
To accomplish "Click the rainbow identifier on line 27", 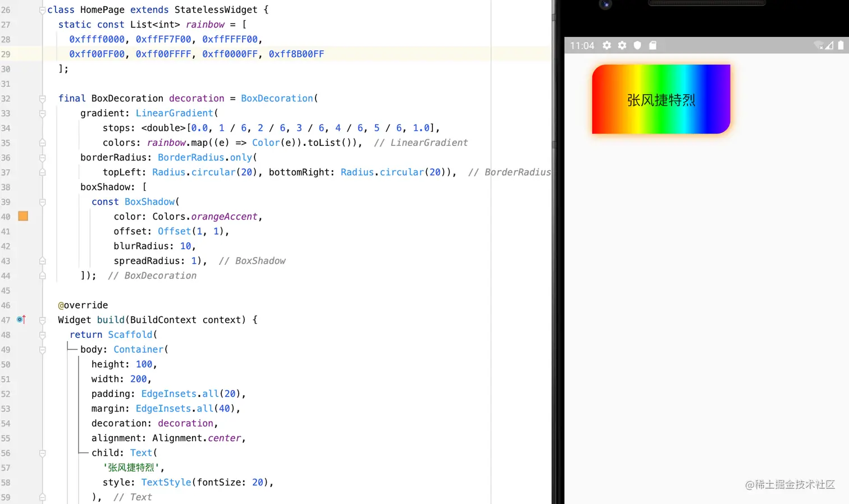I will 205,25.
